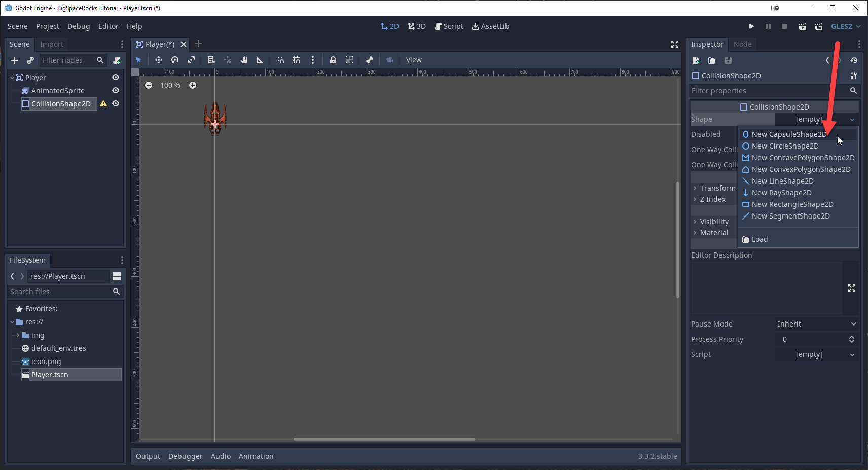Open the Pause Mode dropdown
This screenshot has width=868, height=470.
pos(816,324)
